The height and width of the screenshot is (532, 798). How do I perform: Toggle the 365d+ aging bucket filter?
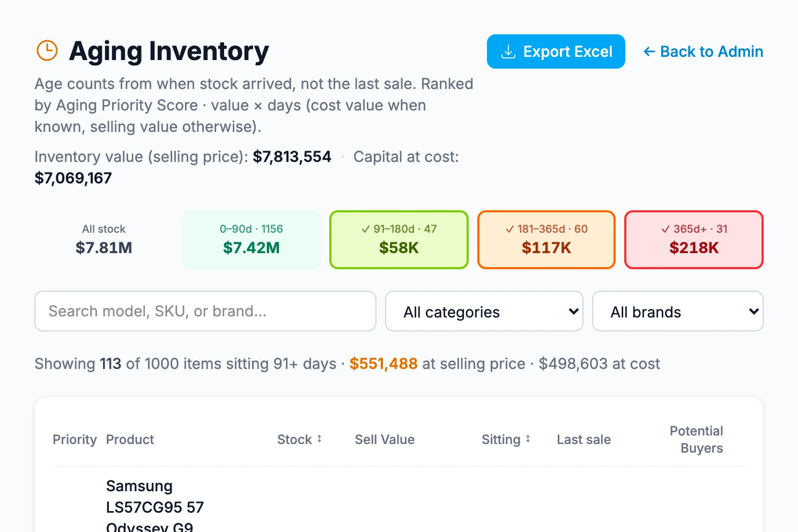point(694,240)
